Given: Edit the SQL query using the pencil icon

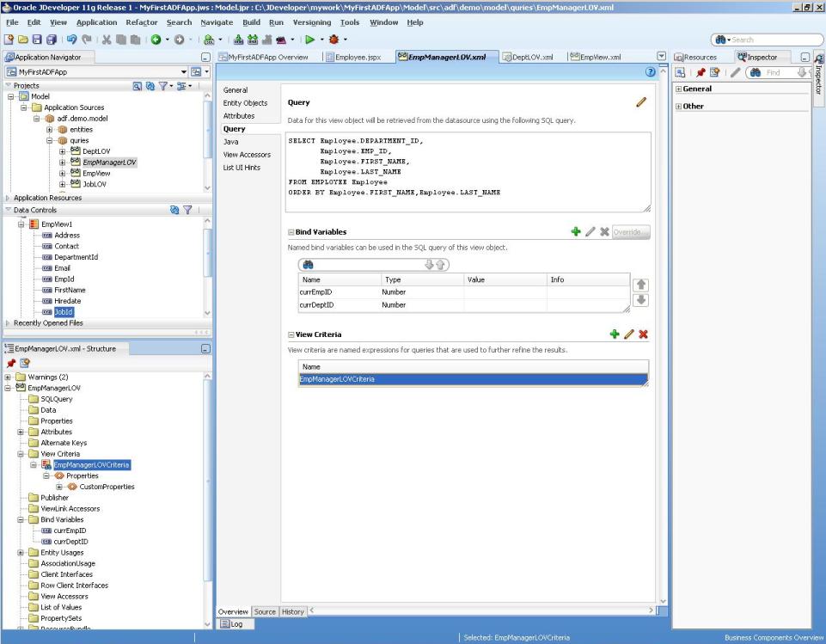Looking at the screenshot, I should tap(640, 101).
